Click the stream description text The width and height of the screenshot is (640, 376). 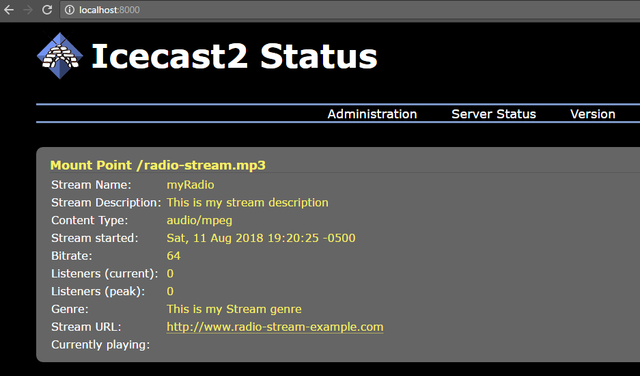247,202
